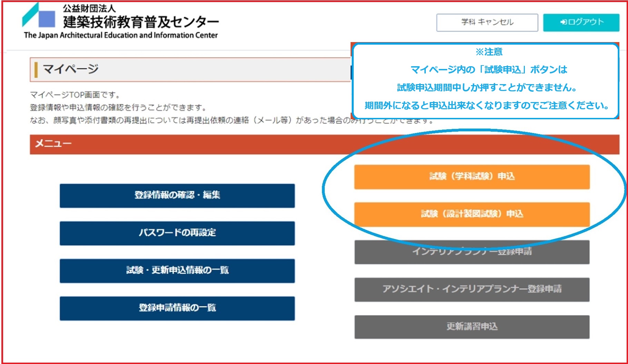The image size is (628, 364).
Task: Log out using the ログアウト button
Action: point(581,22)
